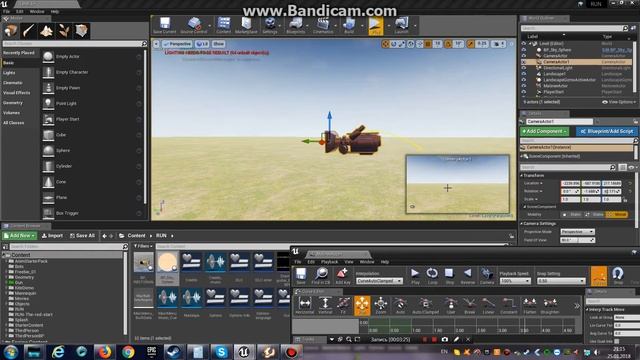
Task: Select Foliage mode icon
Action: click(x=64, y=31)
